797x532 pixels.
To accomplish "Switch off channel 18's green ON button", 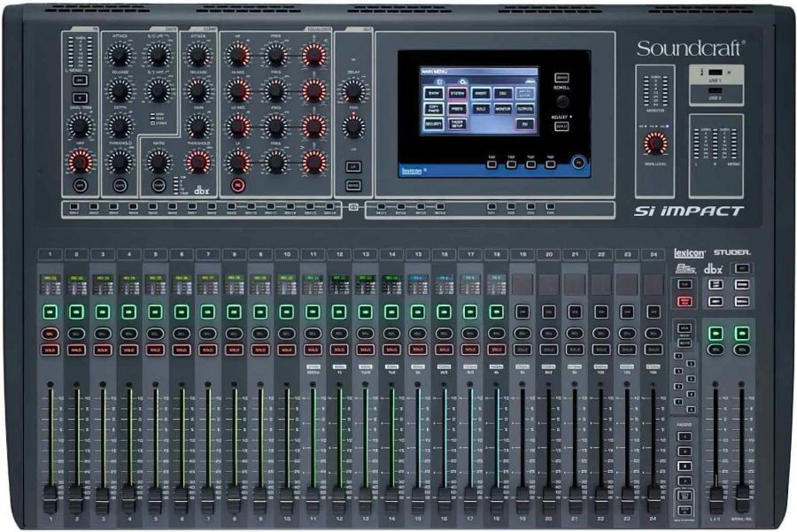I will point(496,312).
